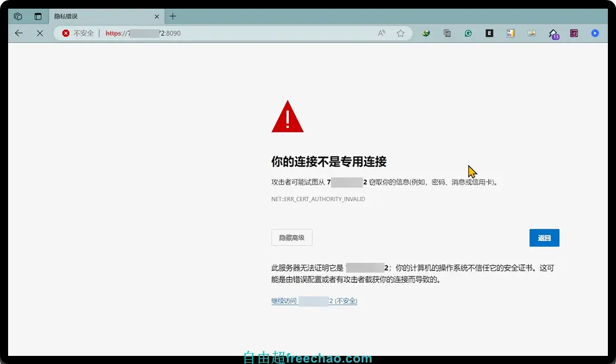
Task: Open the blue play button extension
Action: (x=595, y=33)
